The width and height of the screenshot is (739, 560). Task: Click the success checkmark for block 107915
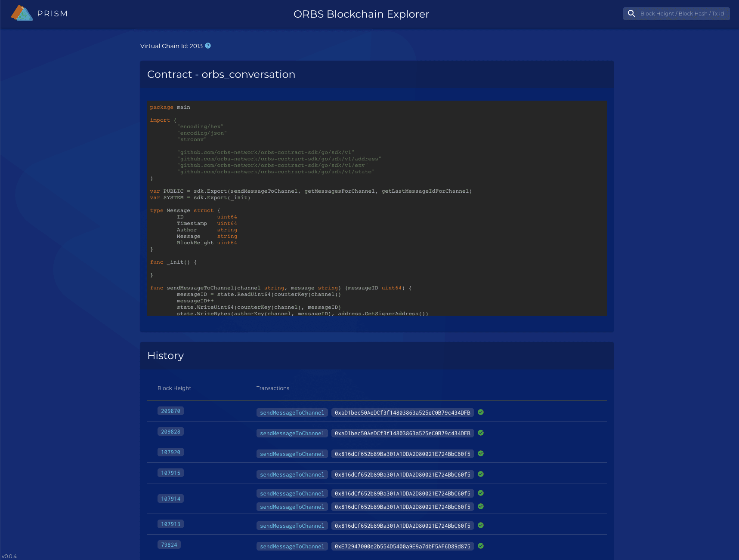481,474
